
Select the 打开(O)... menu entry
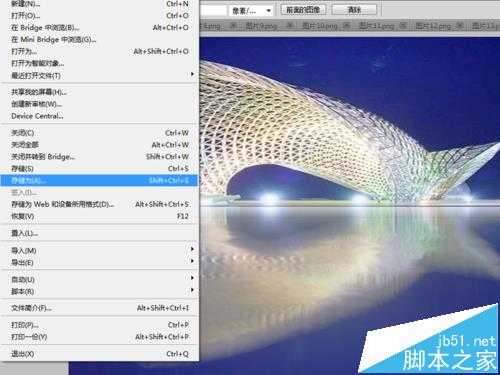click(x=99, y=16)
